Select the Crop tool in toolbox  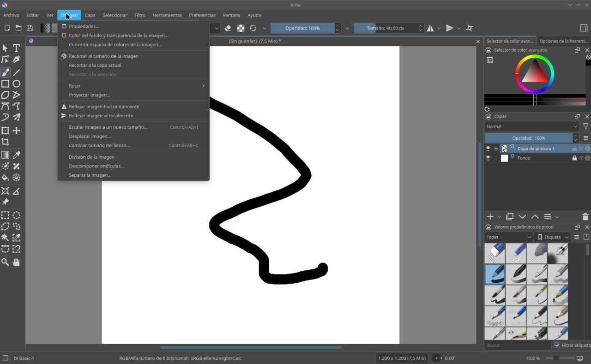5,142
